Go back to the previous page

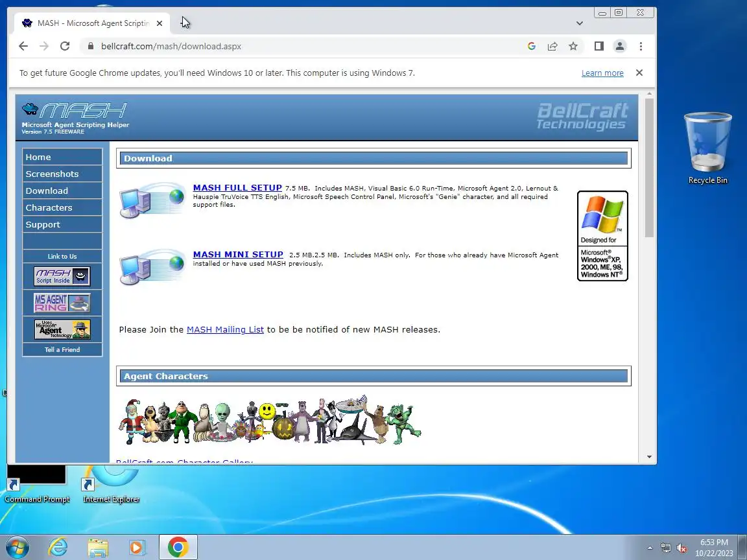pyautogui.click(x=23, y=46)
